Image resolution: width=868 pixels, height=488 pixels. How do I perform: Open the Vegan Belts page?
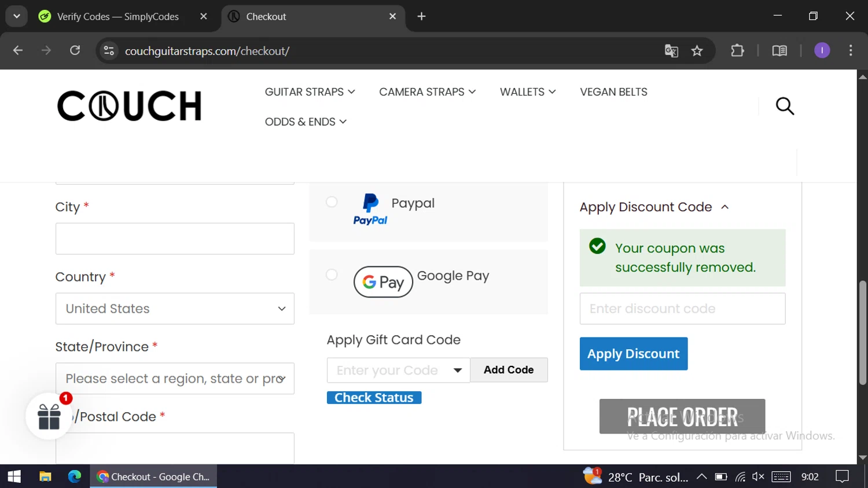(613, 92)
